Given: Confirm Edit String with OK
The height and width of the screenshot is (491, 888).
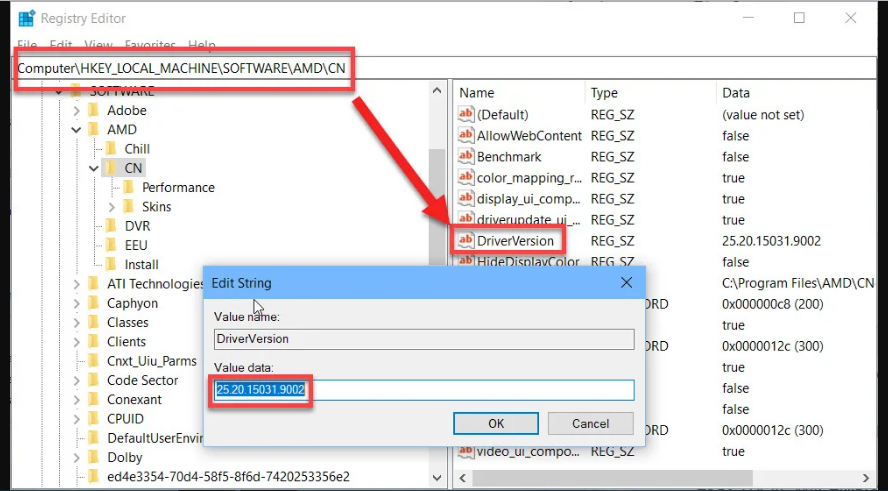Looking at the screenshot, I should point(496,424).
